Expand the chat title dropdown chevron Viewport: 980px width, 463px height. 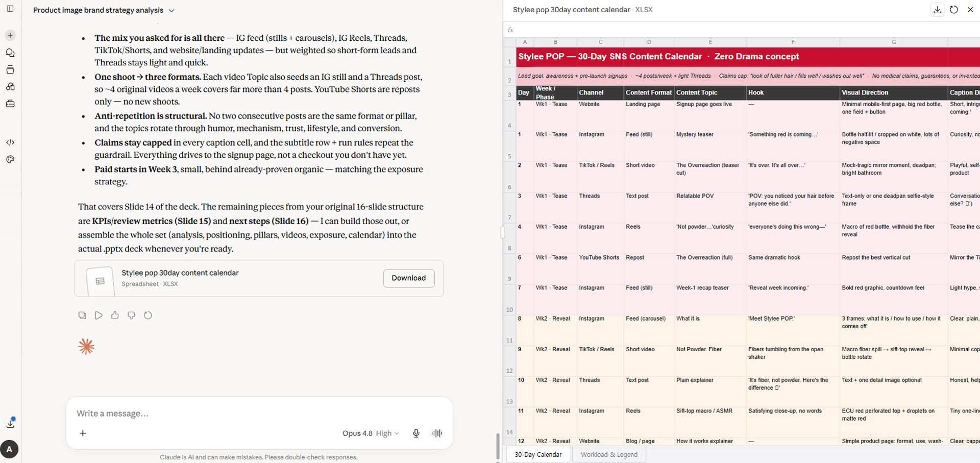171,10
